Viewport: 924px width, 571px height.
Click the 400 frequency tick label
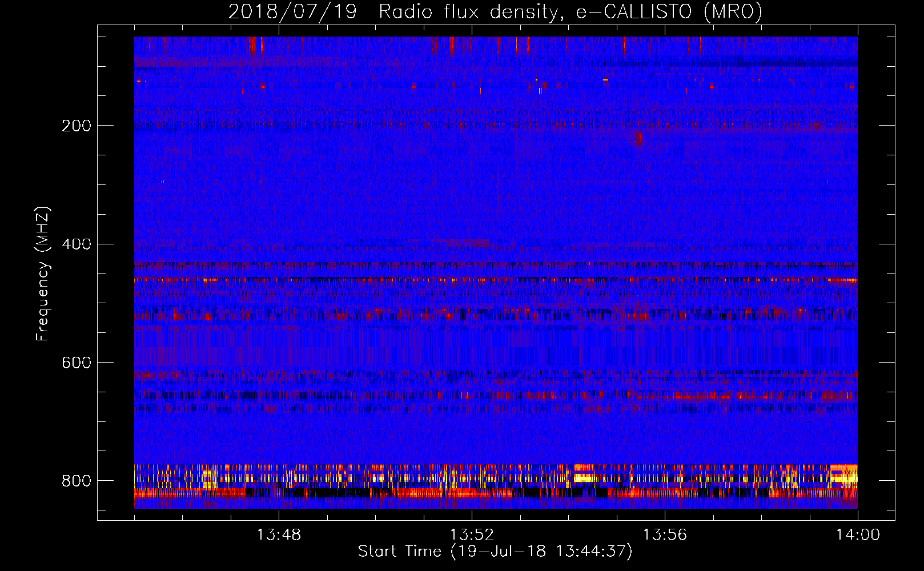click(77, 244)
